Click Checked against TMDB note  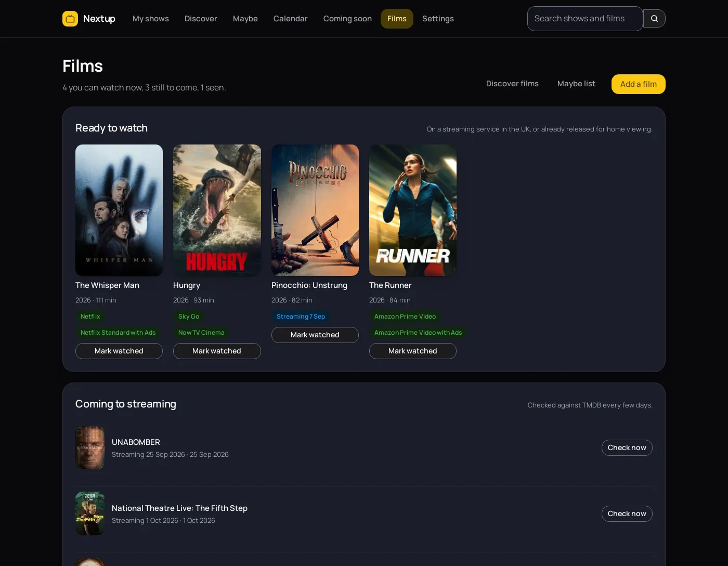(x=590, y=405)
